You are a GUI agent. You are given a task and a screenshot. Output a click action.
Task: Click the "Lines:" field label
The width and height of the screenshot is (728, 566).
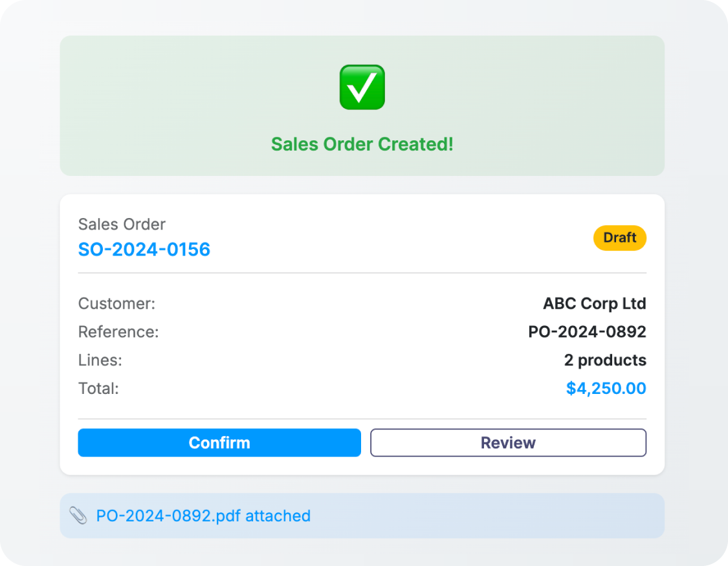[100, 360]
